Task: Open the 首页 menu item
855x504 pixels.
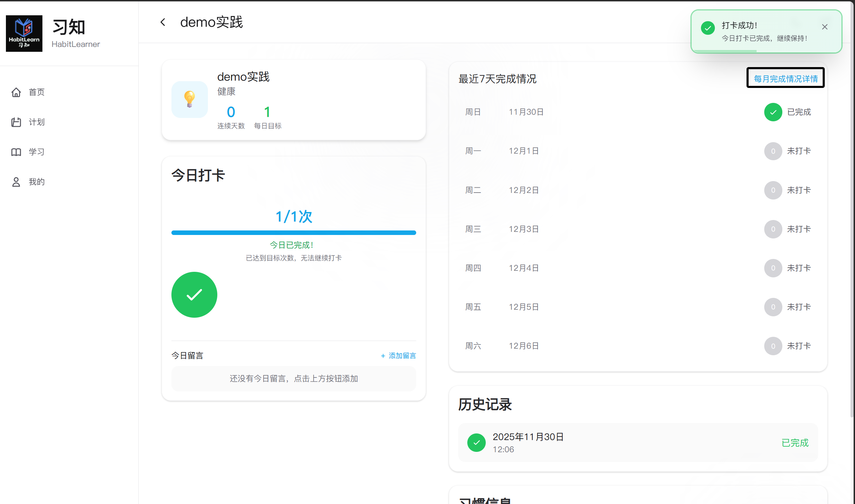Action: (x=36, y=92)
